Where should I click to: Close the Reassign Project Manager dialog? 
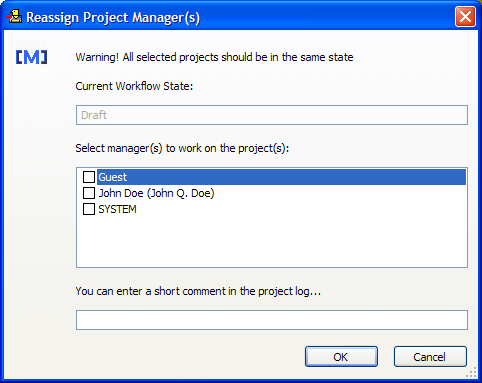pyautogui.click(x=465, y=17)
